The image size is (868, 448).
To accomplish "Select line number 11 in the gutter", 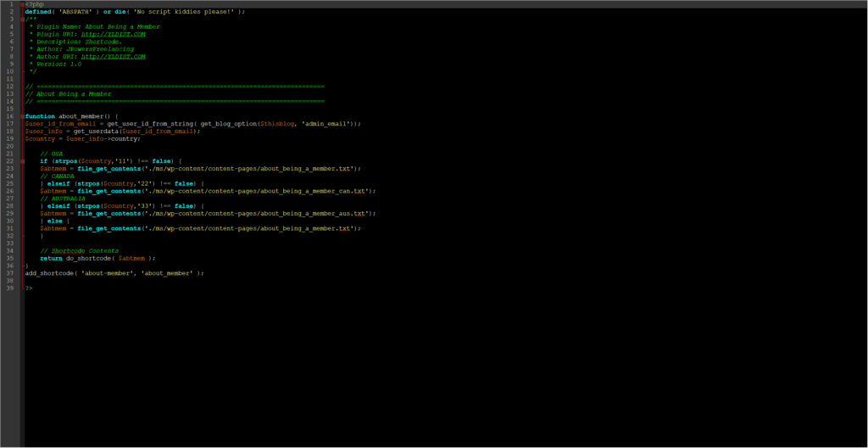I will (x=10, y=79).
